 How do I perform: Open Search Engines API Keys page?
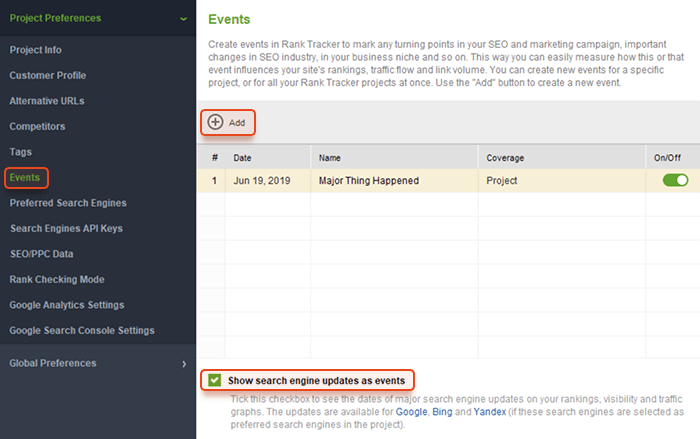point(66,228)
